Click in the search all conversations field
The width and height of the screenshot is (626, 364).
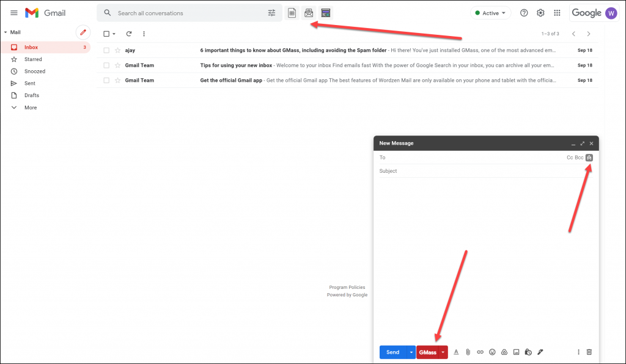[x=190, y=13]
